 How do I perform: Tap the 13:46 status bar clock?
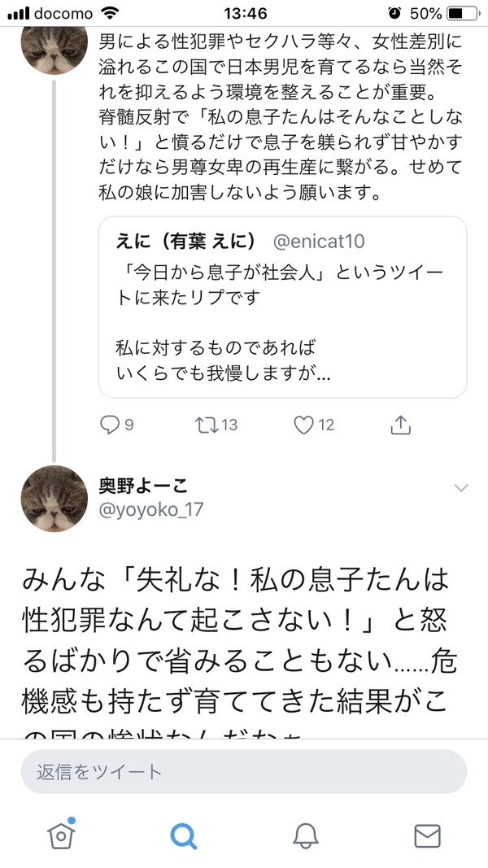point(243,14)
